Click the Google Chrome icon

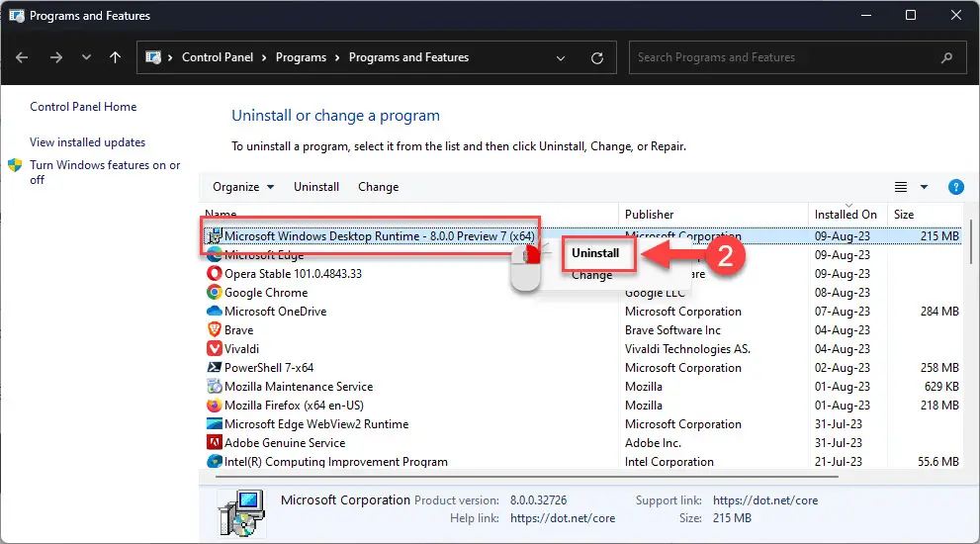(x=215, y=293)
